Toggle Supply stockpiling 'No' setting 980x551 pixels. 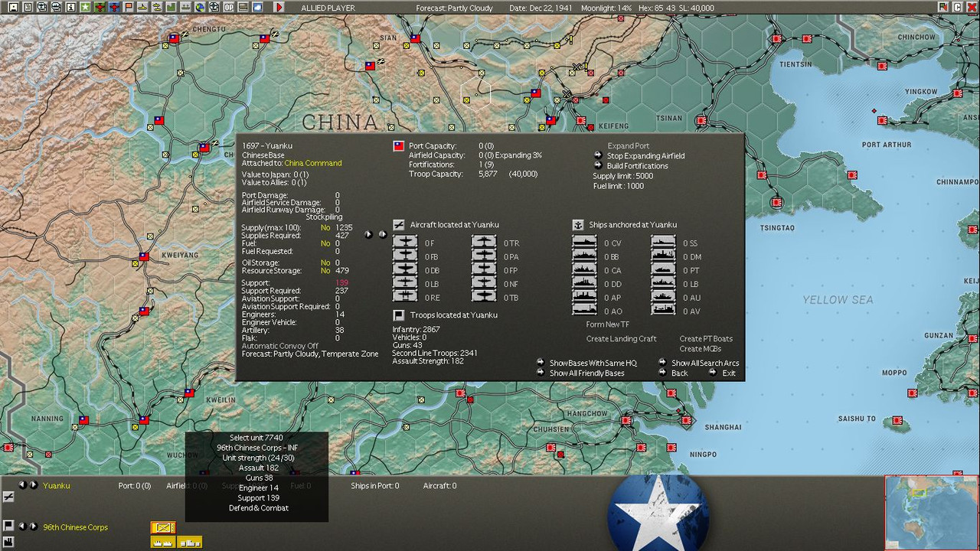tap(325, 227)
